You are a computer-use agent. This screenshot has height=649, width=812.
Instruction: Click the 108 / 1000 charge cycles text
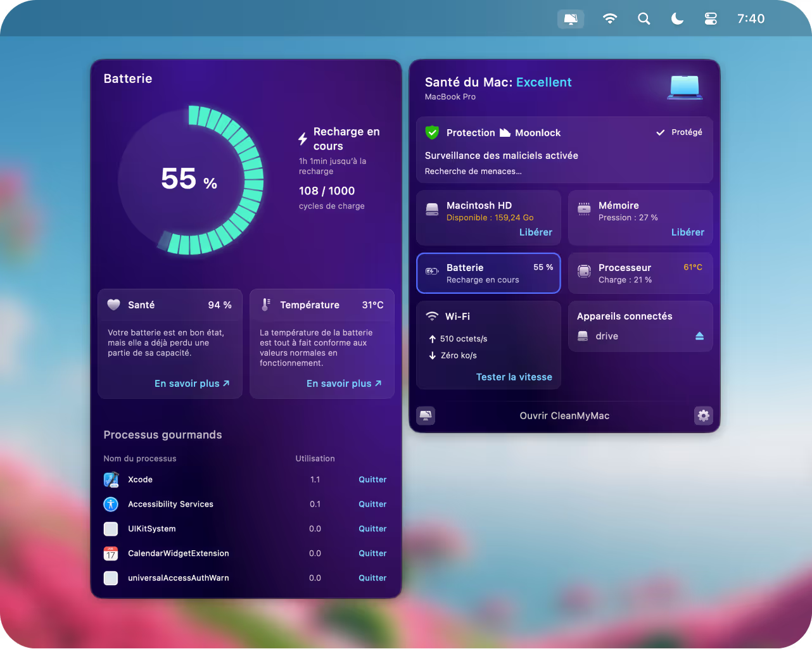[327, 191]
